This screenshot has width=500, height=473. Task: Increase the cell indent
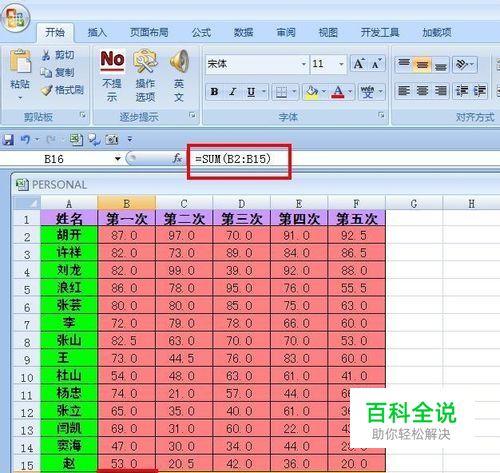[479, 91]
